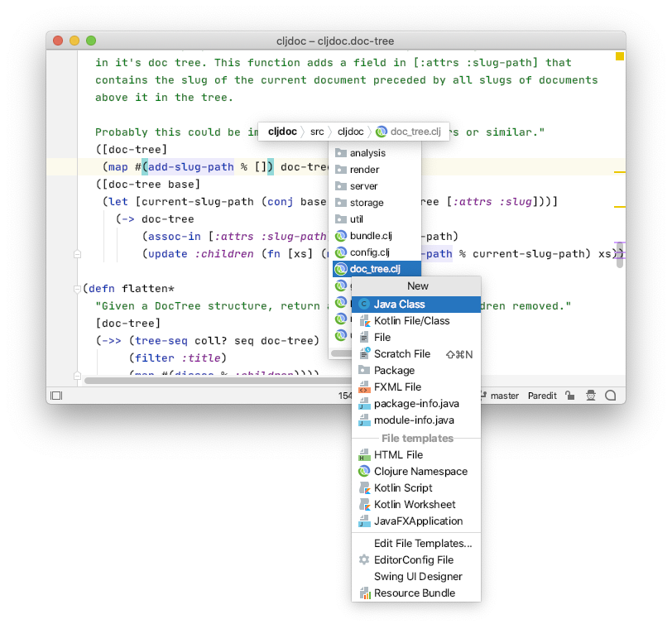This screenshot has width=672, height=624.
Task: Place the cursor on flatten* function name
Action: click(x=148, y=289)
